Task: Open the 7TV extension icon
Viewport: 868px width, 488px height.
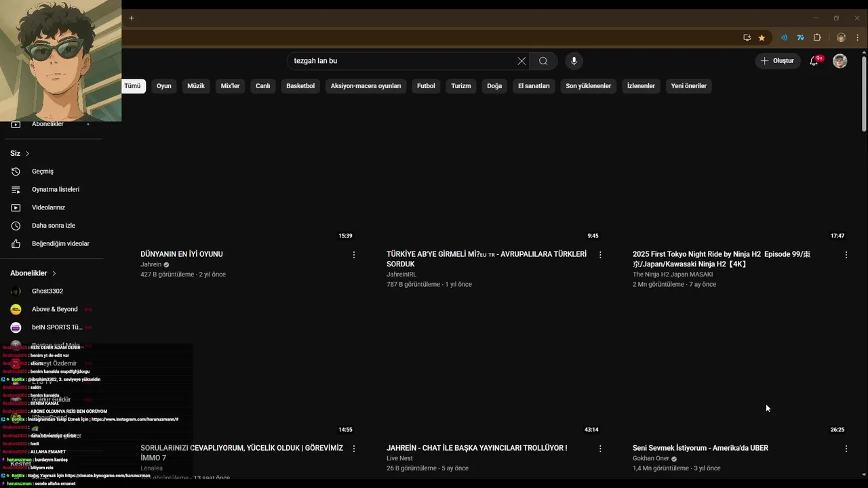Action: [x=800, y=38]
